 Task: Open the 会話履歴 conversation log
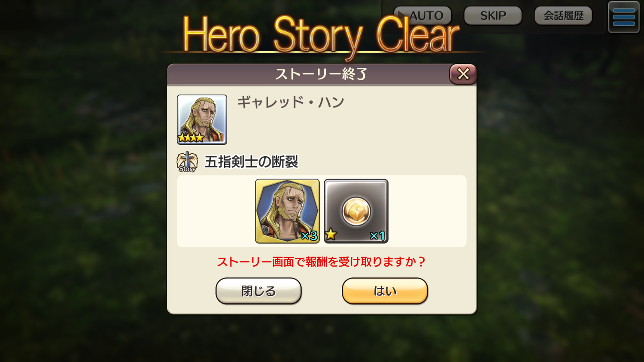coord(563,15)
